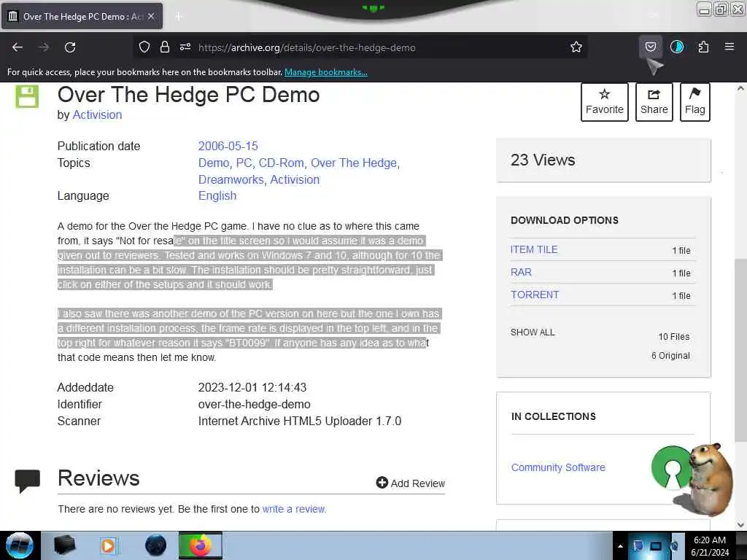Click the padlock site security icon
Image resolution: width=747 pixels, height=560 pixels.
165,47
